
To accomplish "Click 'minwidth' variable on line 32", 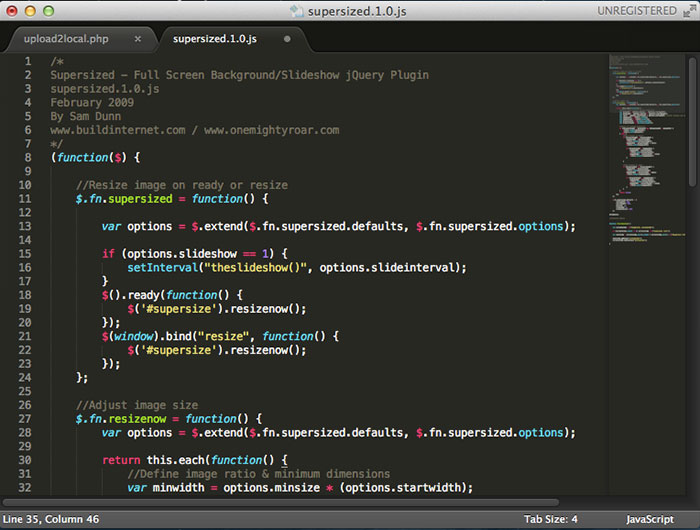I will point(178,488).
